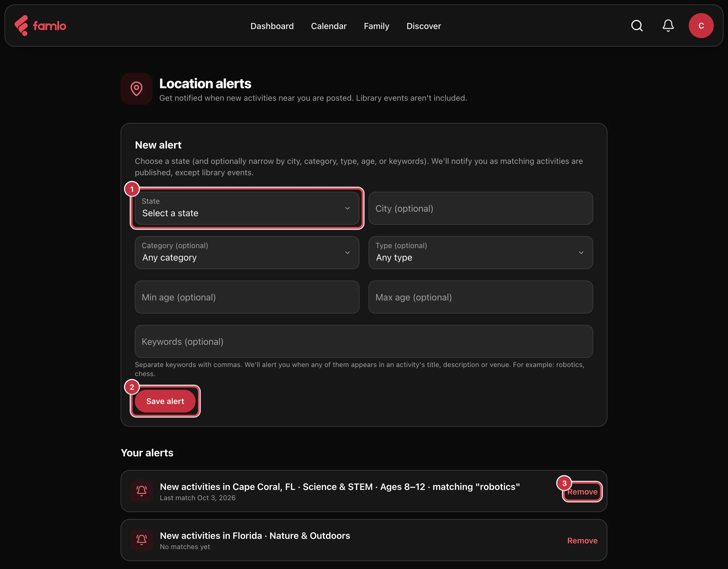Image resolution: width=728 pixels, height=569 pixels.
Task: Click the location pin icon beside Location alerts
Action: click(x=136, y=89)
